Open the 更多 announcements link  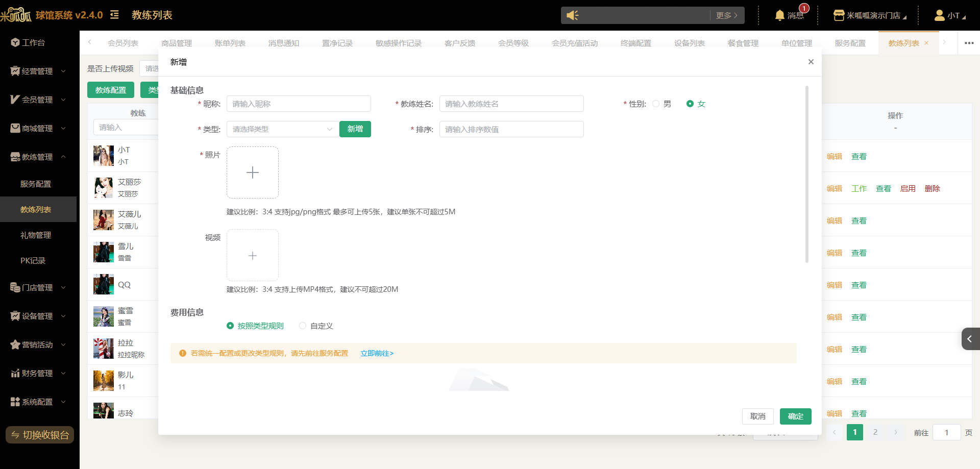[x=727, y=15]
